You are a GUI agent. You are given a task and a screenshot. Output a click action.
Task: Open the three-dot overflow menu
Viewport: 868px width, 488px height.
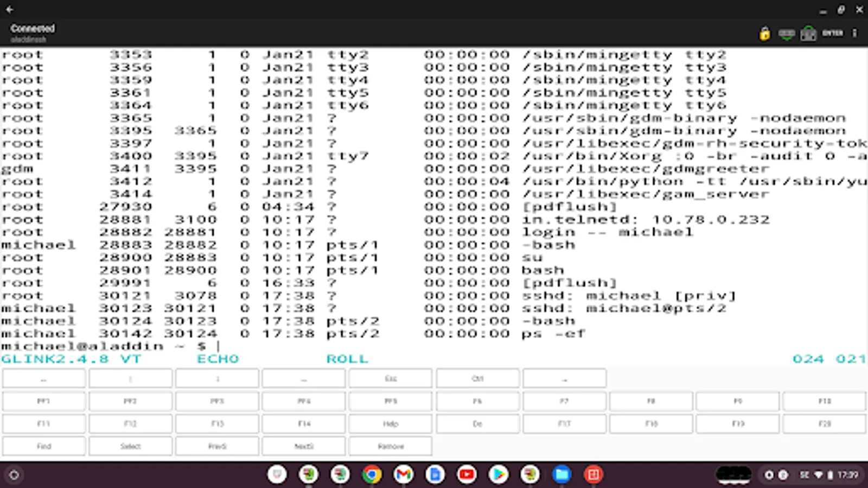point(854,33)
